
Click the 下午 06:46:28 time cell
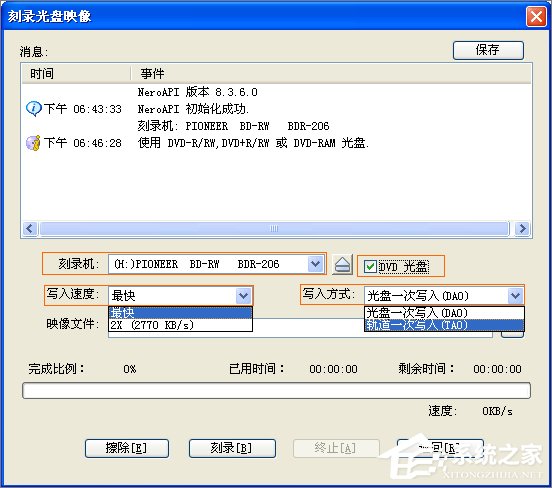tap(83, 143)
